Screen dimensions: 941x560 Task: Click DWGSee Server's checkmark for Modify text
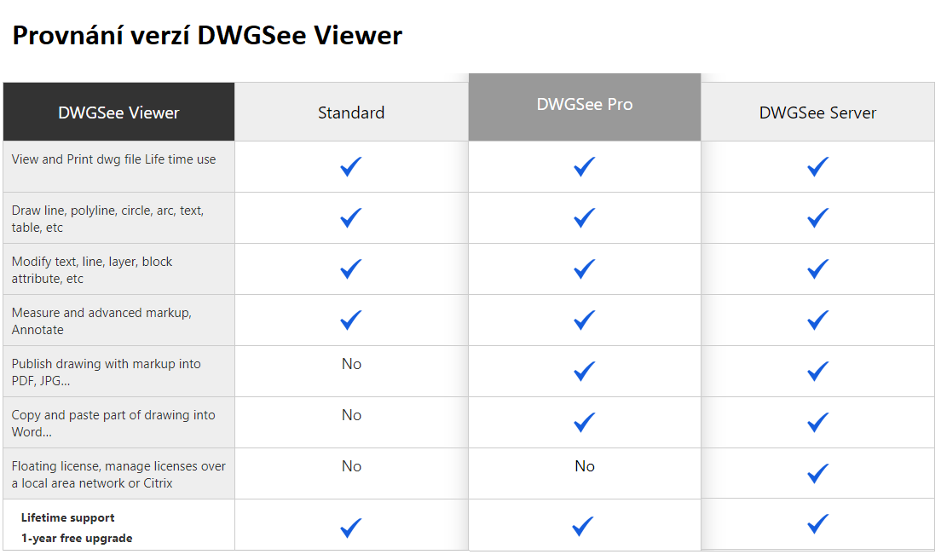pyautogui.click(x=817, y=268)
